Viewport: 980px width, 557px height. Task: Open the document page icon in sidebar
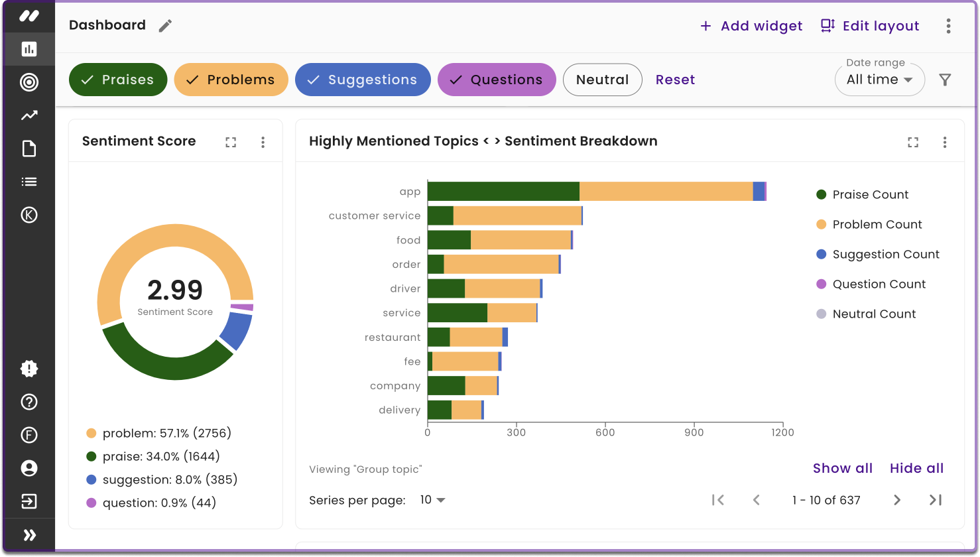pyautogui.click(x=29, y=149)
